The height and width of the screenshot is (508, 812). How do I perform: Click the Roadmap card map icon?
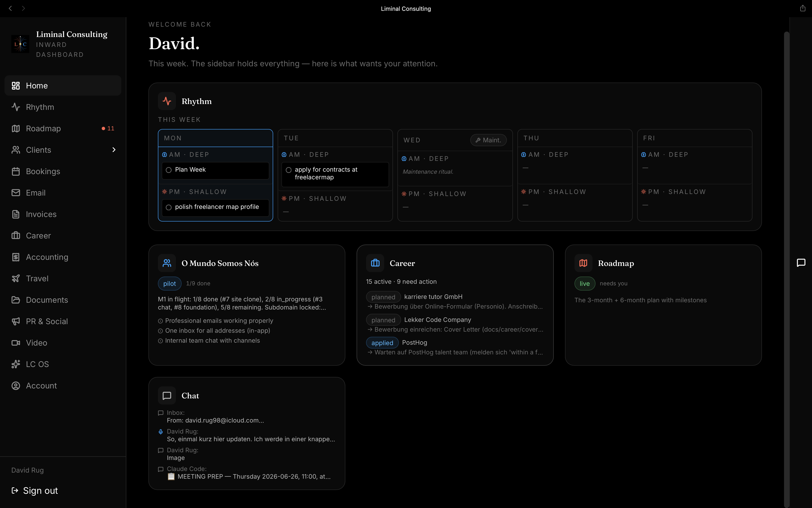point(584,263)
